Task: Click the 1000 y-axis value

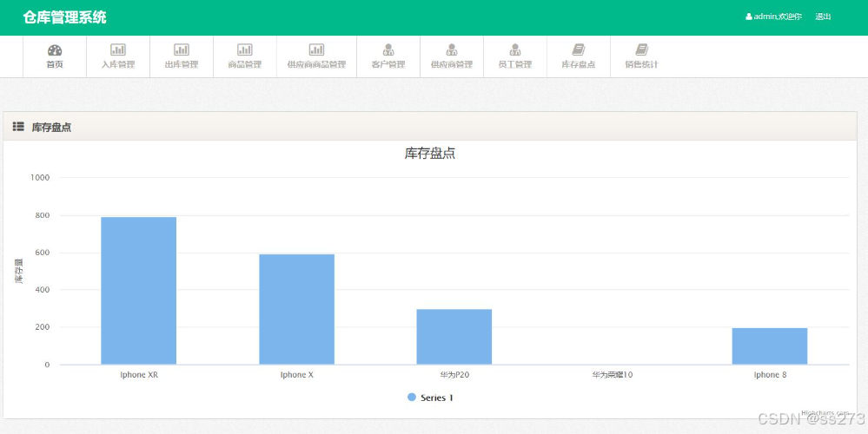Action: tap(40, 177)
